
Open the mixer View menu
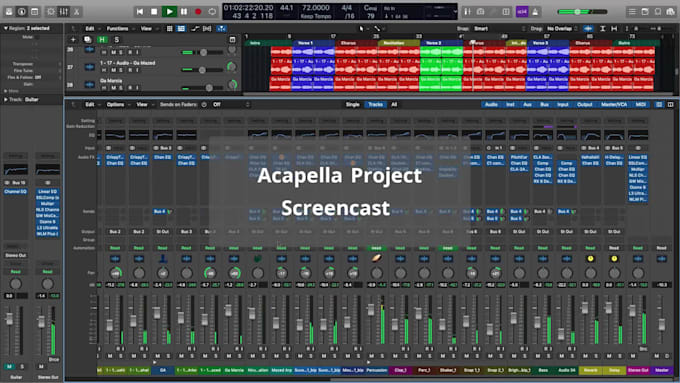click(x=142, y=105)
